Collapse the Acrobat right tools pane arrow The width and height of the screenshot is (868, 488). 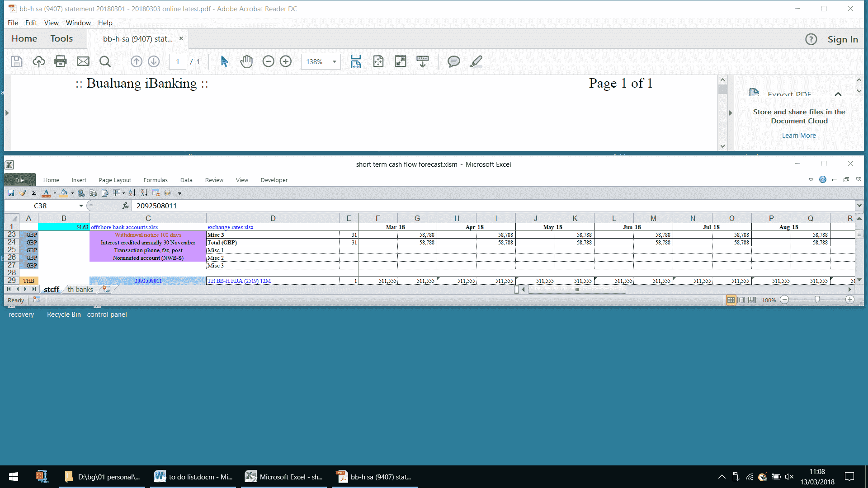click(x=730, y=113)
